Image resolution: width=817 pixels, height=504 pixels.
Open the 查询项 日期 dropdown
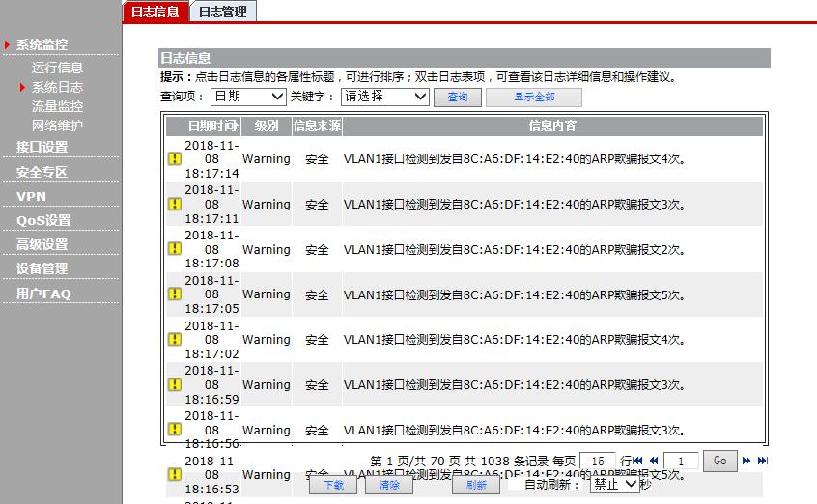(248, 97)
